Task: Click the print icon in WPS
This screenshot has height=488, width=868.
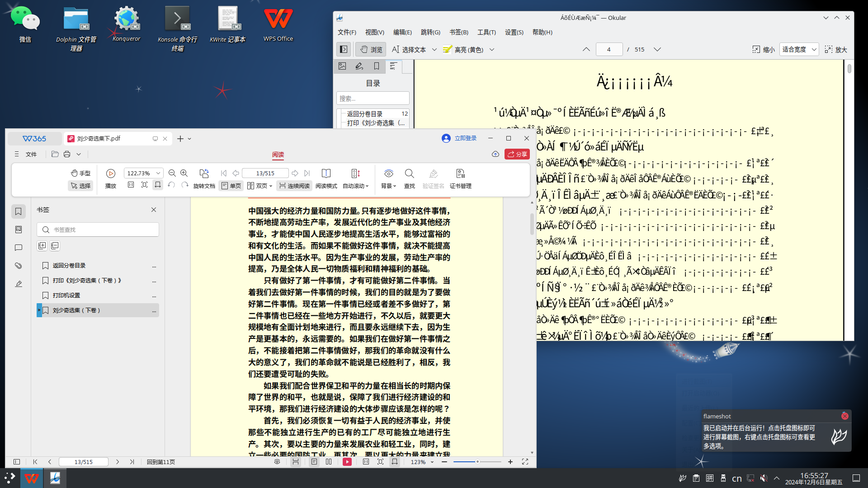Action: click(x=67, y=154)
